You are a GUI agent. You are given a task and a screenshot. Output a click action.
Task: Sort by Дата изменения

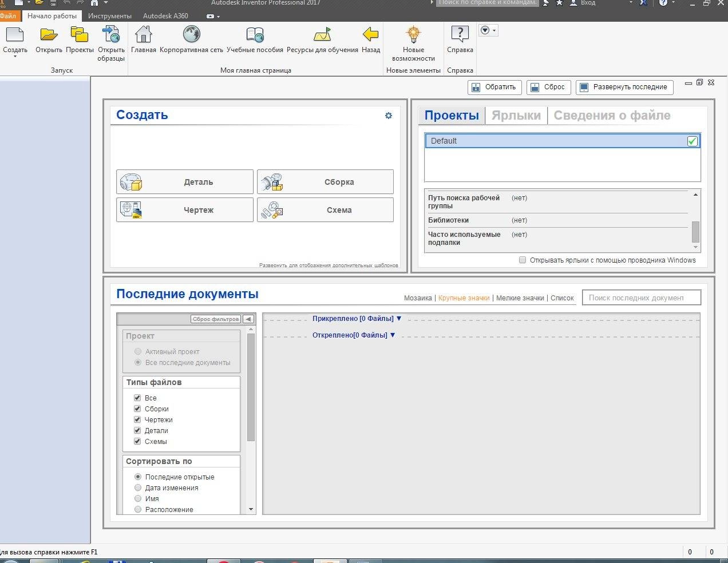138,487
